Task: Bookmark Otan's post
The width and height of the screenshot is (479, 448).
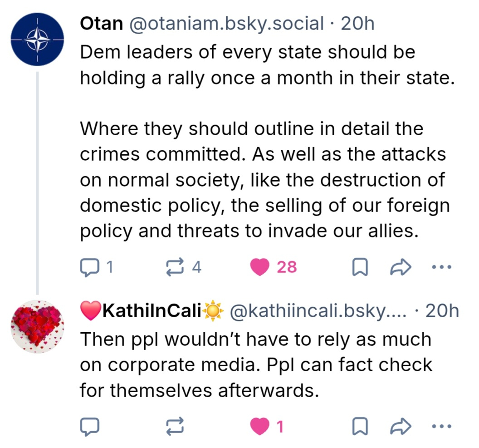Action: (x=359, y=267)
